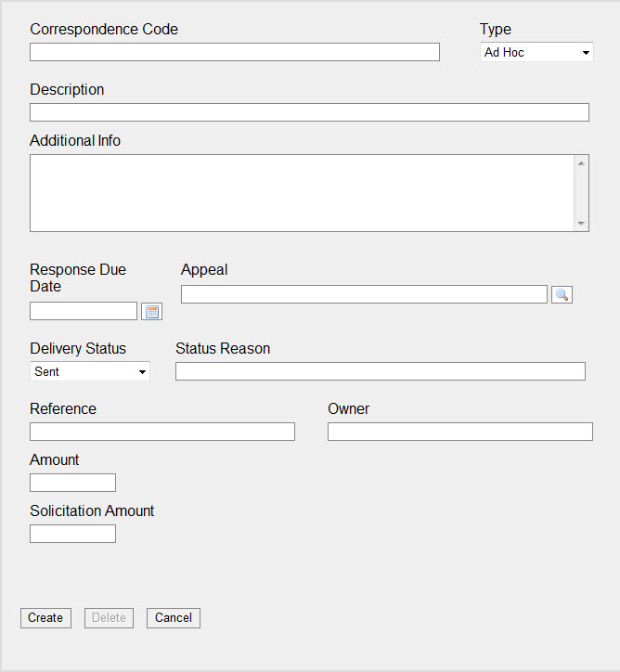Click the Appeal search magnifier icon
Screen dimensions: 620x672
point(562,294)
